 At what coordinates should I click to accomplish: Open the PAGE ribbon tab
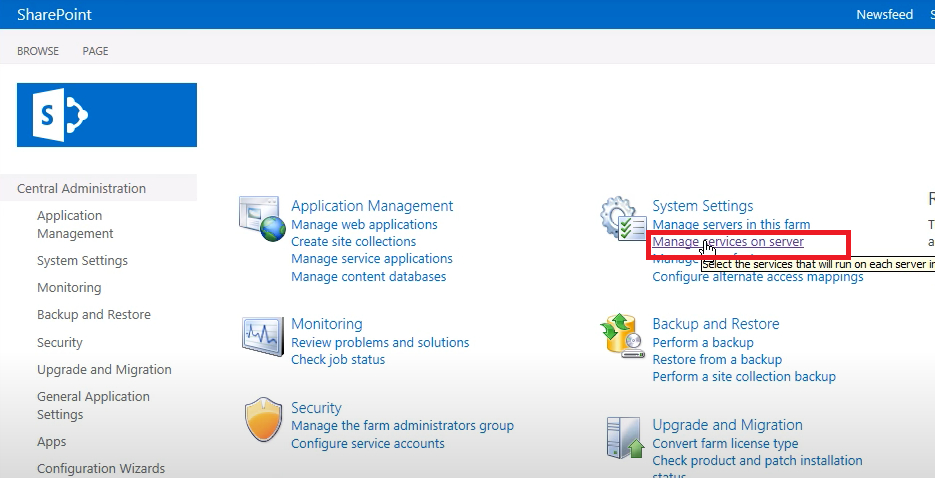95,51
